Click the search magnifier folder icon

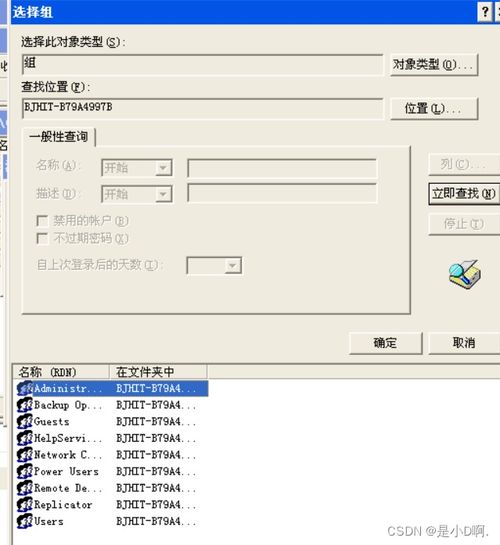point(465,275)
